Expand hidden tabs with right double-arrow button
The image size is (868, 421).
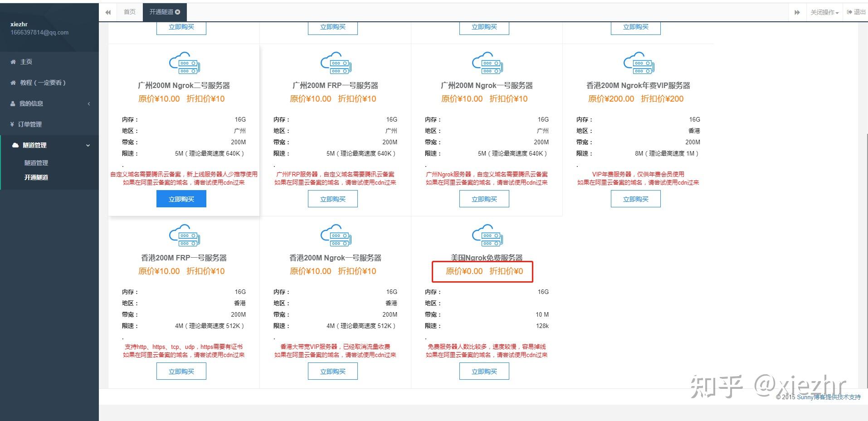[x=798, y=12]
